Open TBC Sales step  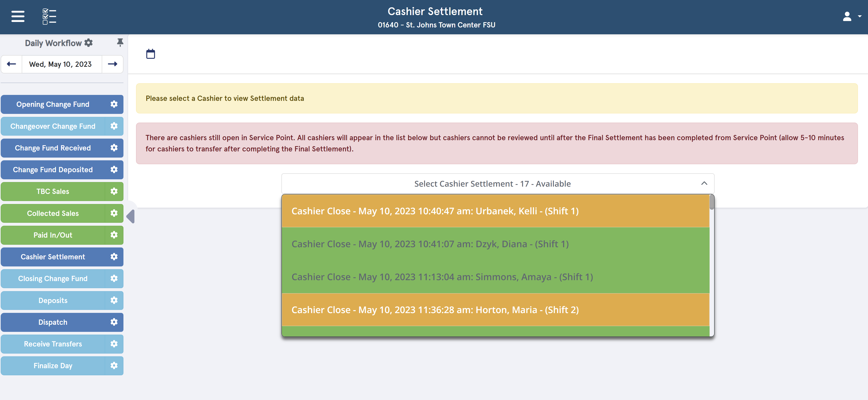coord(53,191)
